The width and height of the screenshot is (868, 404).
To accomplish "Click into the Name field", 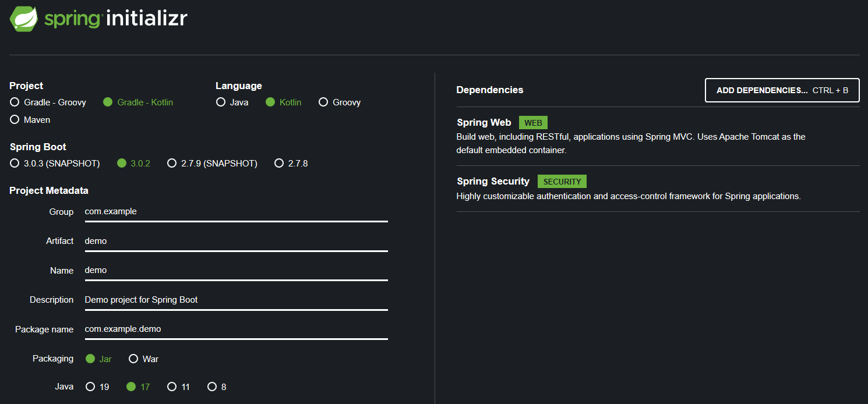I will click(x=236, y=271).
